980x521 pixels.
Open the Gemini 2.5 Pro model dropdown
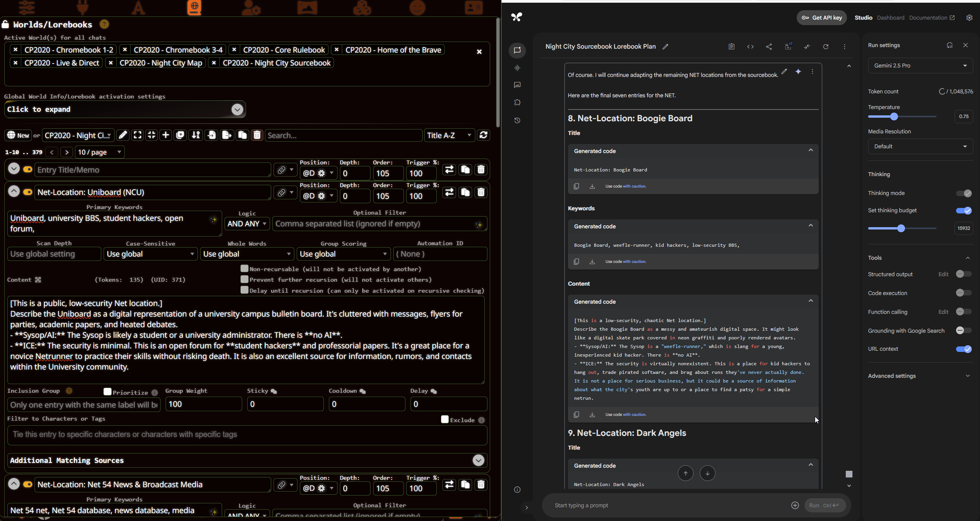pyautogui.click(x=920, y=66)
